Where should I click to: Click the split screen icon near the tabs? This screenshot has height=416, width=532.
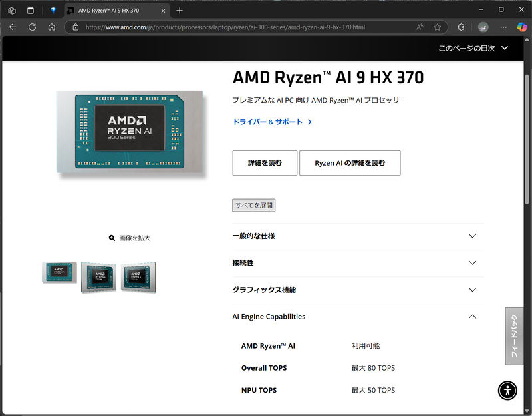(29, 11)
